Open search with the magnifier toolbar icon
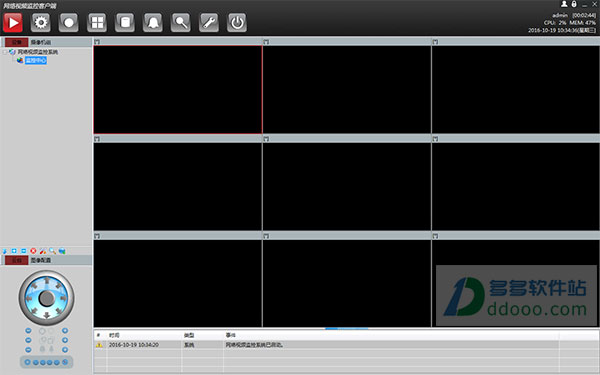Screen dimensions: 600x375 [x=181, y=23]
